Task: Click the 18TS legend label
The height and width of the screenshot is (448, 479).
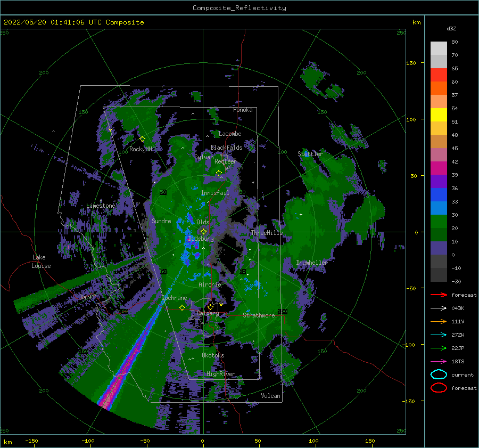Action: [x=458, y=362]
